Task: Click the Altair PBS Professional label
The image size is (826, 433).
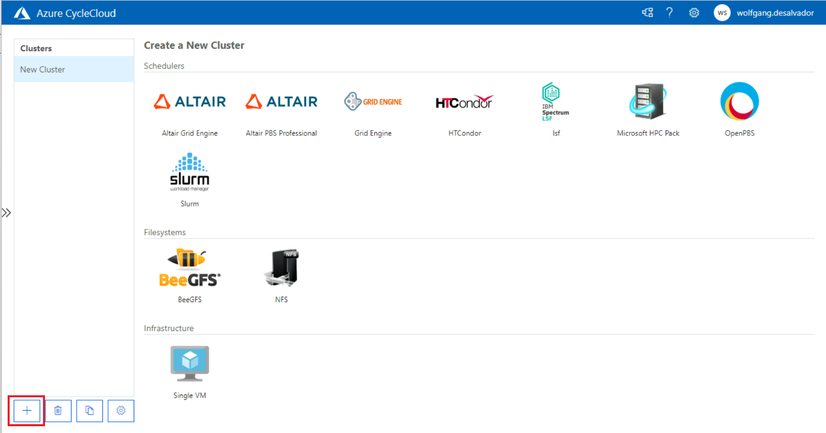Action: click(281, 133)
